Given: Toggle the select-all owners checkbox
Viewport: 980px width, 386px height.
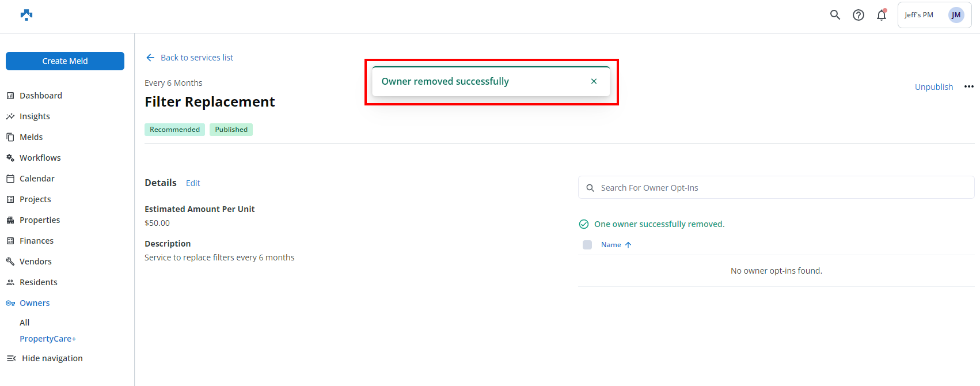Looking at the screenshot, I should [x=587, y=245].
